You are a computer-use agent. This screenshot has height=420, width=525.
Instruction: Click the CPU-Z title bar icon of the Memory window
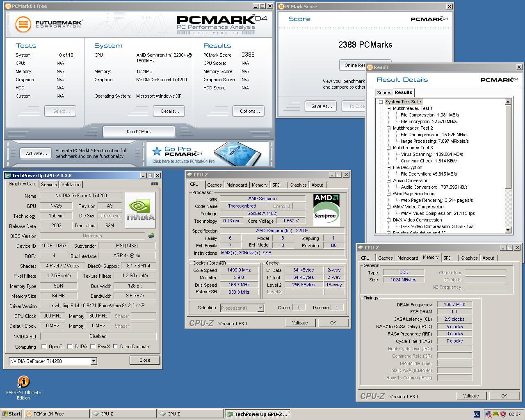361,248
